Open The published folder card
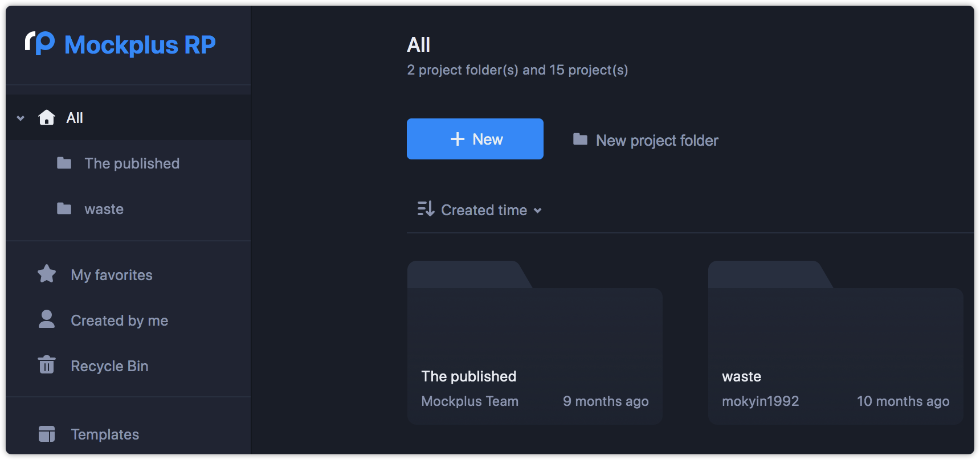The image size is (980, 460). 535,343
